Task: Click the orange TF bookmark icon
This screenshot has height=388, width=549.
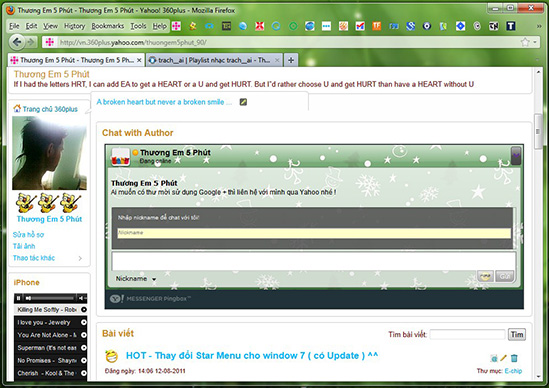Action: click(x=377, y=26)
